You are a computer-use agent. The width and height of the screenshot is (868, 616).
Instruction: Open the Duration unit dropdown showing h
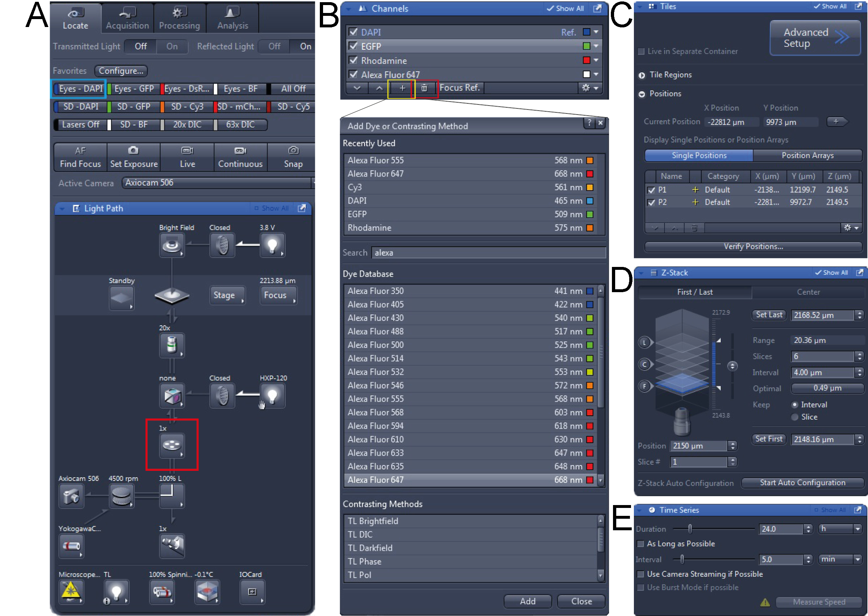pyautogui.click(x=840, y=528)
